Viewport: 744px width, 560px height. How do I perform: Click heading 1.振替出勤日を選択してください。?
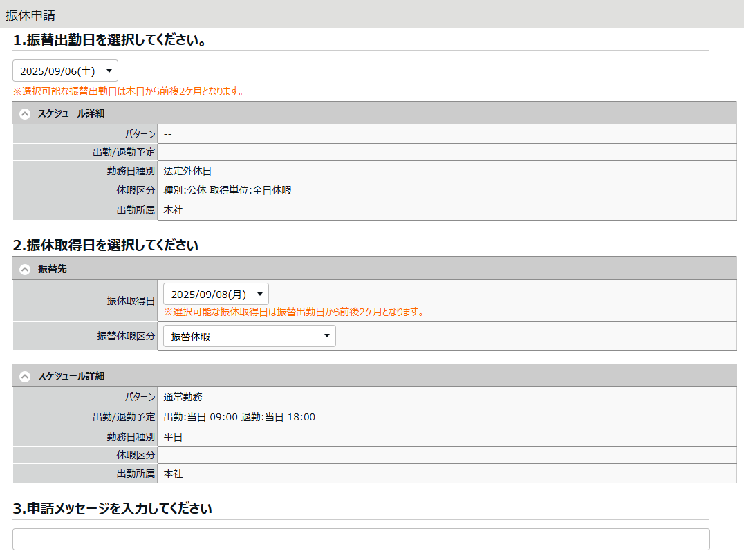(109, 40)
